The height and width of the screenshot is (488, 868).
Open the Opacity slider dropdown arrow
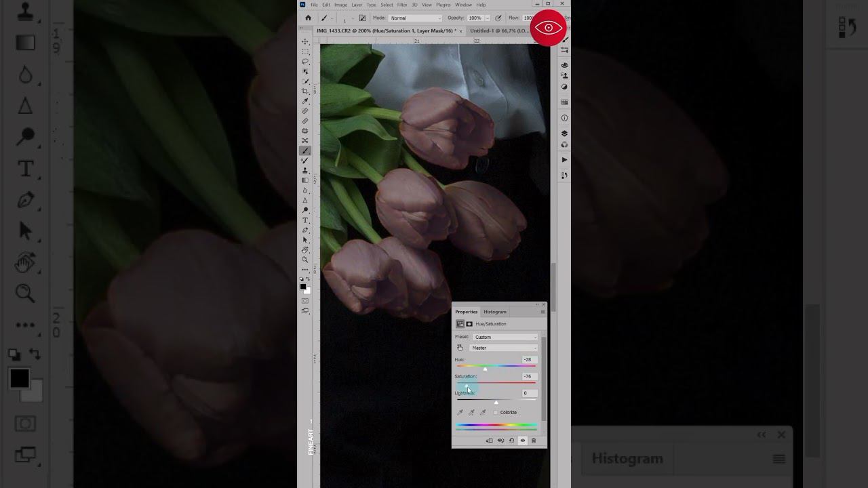(487, 18)
